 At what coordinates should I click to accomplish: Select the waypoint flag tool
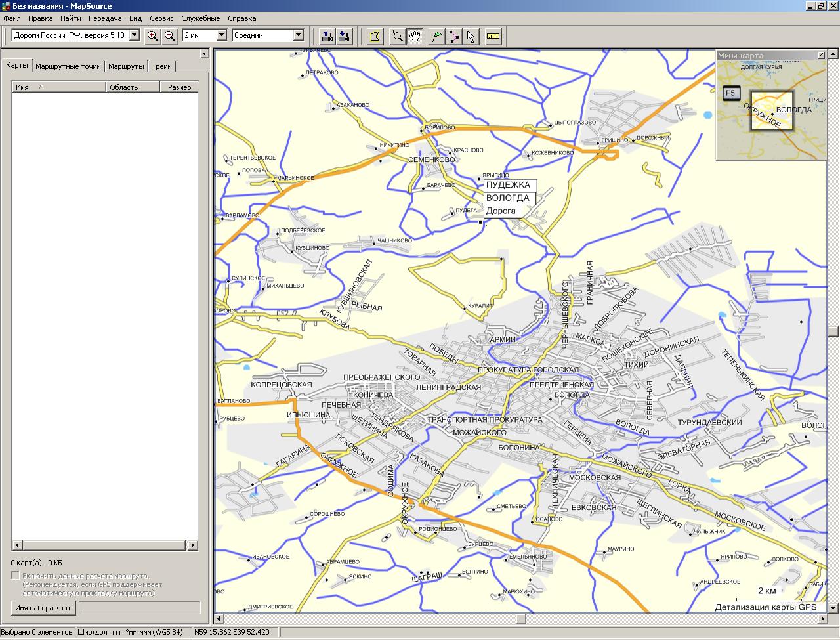(436, 36)
